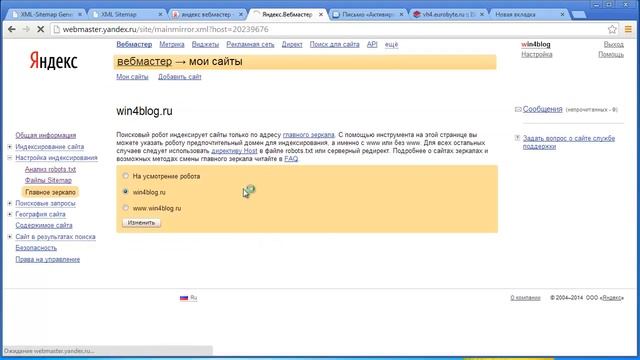
Task: Open the Метрика link
Action: pyautogui.click(x=172, y=44)
